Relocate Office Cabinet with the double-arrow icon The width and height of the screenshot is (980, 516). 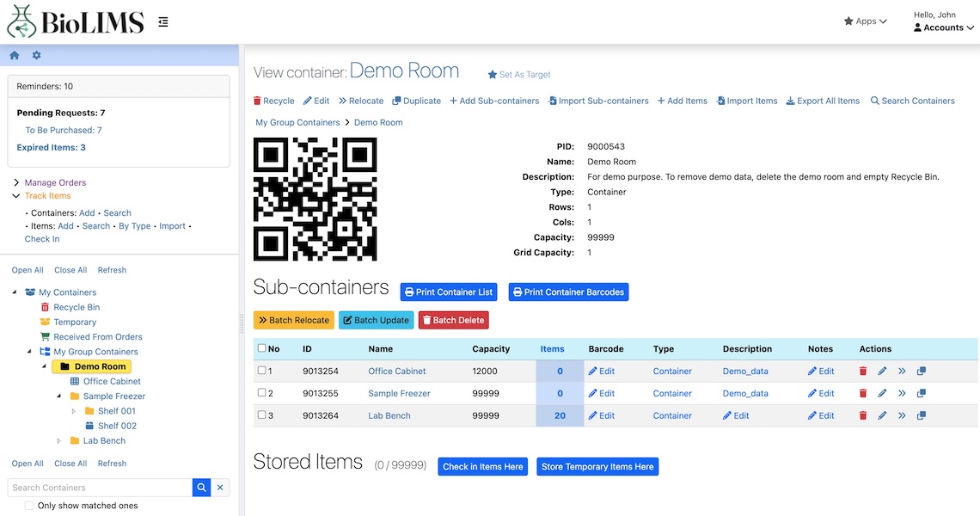(902, 371)
